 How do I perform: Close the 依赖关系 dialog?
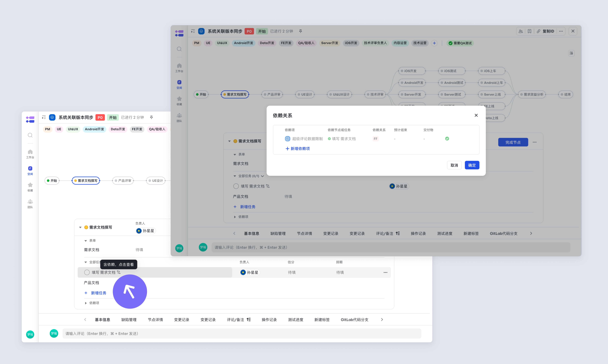pos(476,115)
